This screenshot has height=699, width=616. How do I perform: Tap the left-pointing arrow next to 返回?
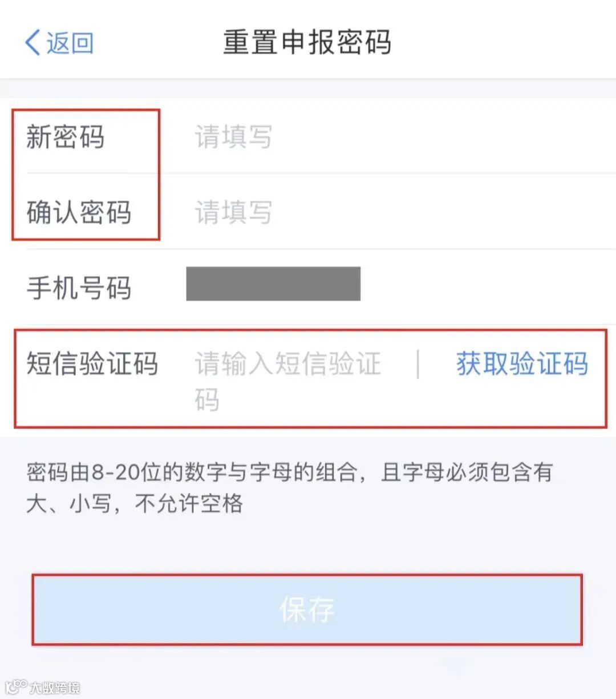pos(31,41)
